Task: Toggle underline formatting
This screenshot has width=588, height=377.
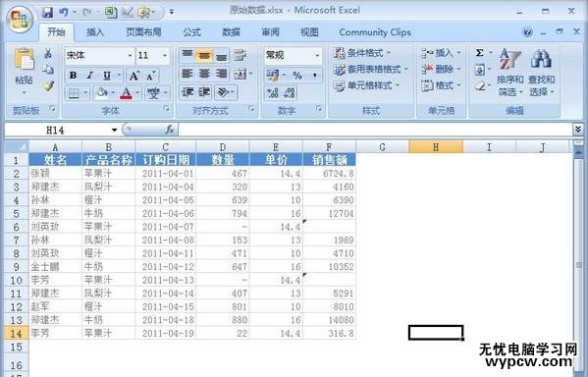Action: tap(107, 76)
